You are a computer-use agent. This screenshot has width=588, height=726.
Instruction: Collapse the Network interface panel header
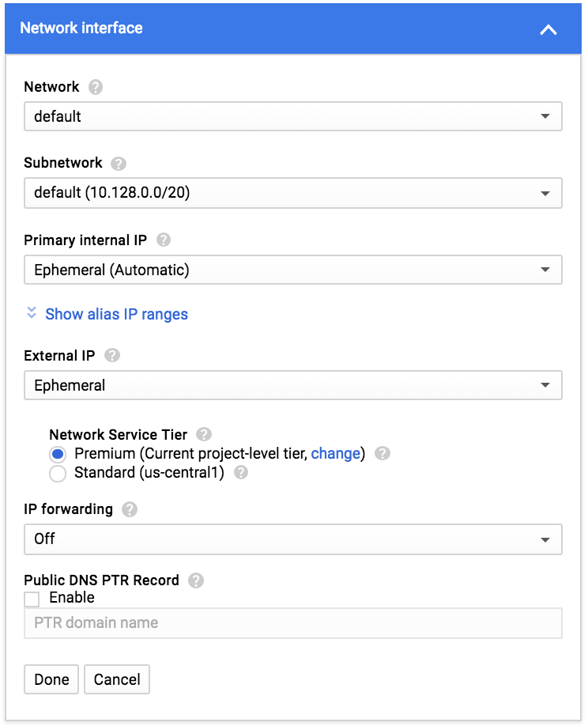click(548, 29)
